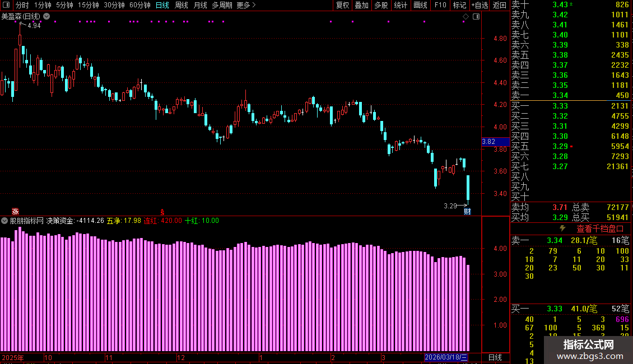
Task: Click the 复权 adjustment button
Action: (342, 5)
